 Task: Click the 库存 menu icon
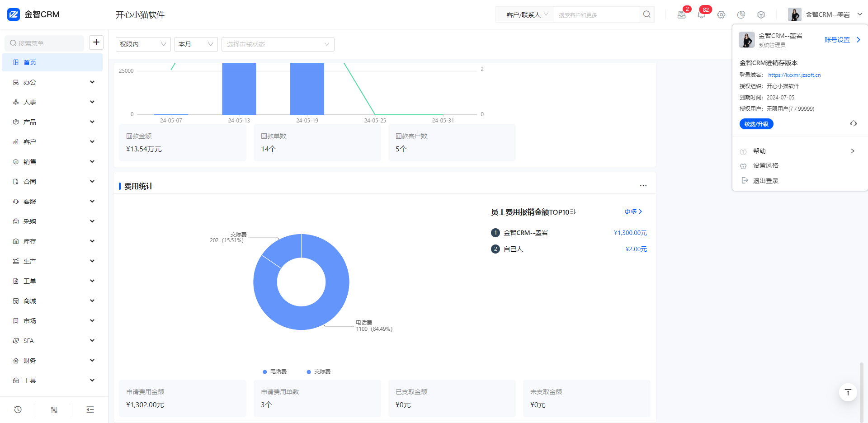16,241
